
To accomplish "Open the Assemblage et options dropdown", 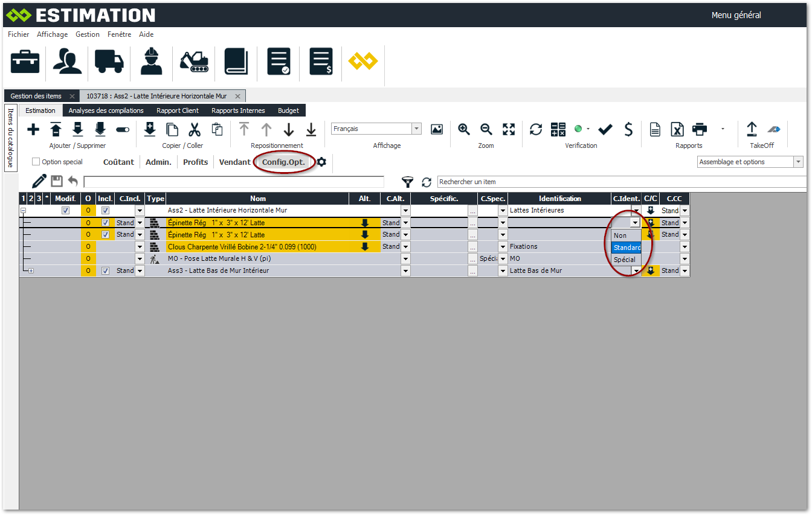I will click(x=798, y=162).
